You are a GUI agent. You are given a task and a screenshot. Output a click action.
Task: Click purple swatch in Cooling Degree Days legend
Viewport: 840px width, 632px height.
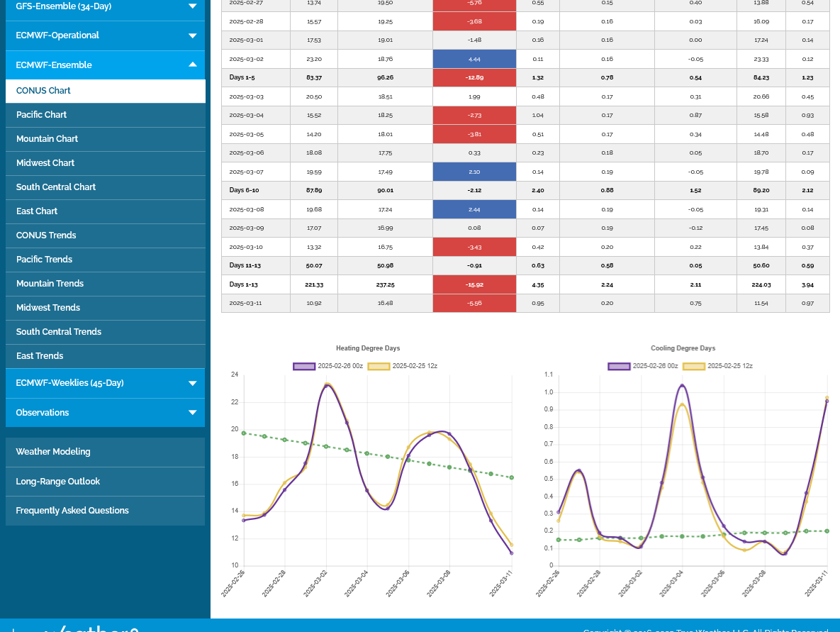point(619,367)
